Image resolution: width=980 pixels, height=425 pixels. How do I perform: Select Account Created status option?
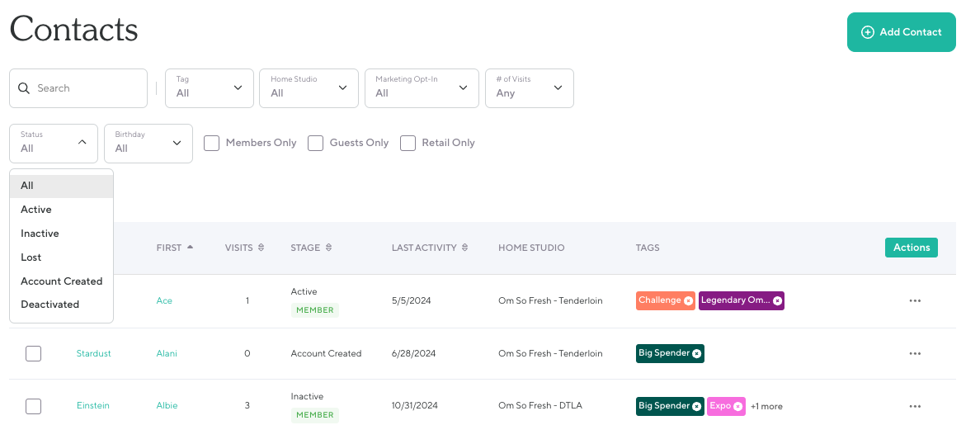coord(61,281)
